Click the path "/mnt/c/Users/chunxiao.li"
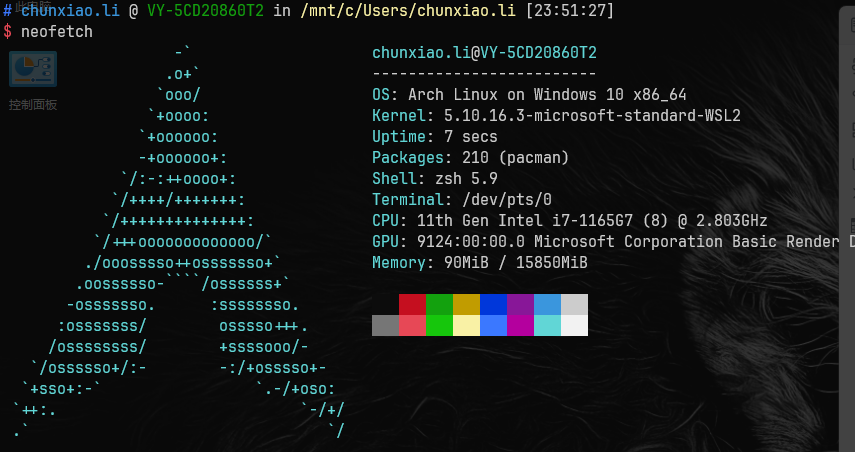Image resolution: width=855 pixels, height=452 pixels. point(408,10)
